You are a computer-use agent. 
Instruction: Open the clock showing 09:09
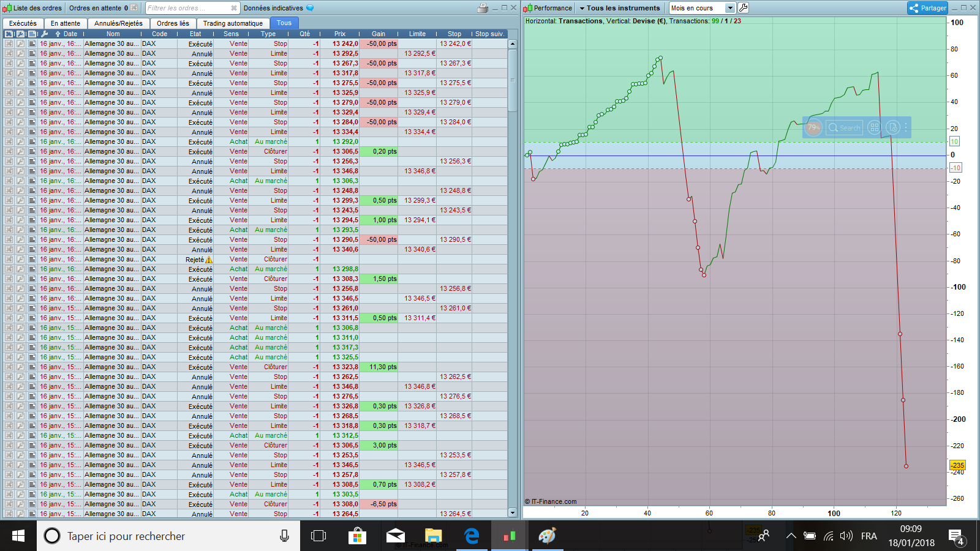[x=911, y=536]
